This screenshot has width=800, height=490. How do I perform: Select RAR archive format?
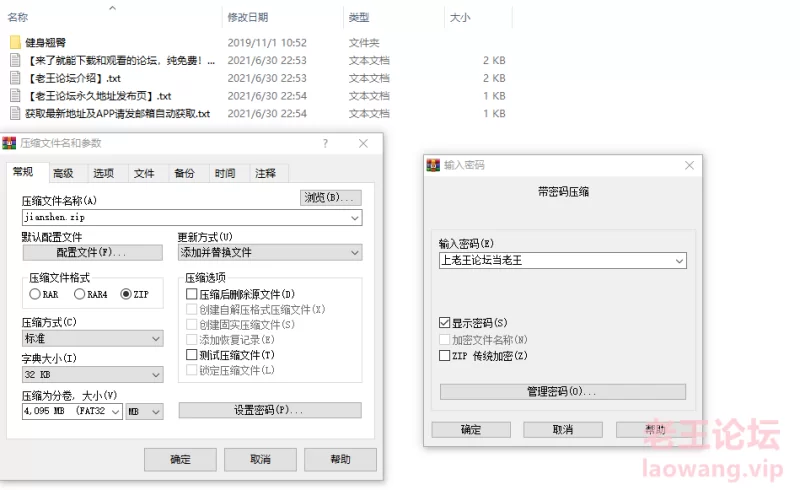35,294
